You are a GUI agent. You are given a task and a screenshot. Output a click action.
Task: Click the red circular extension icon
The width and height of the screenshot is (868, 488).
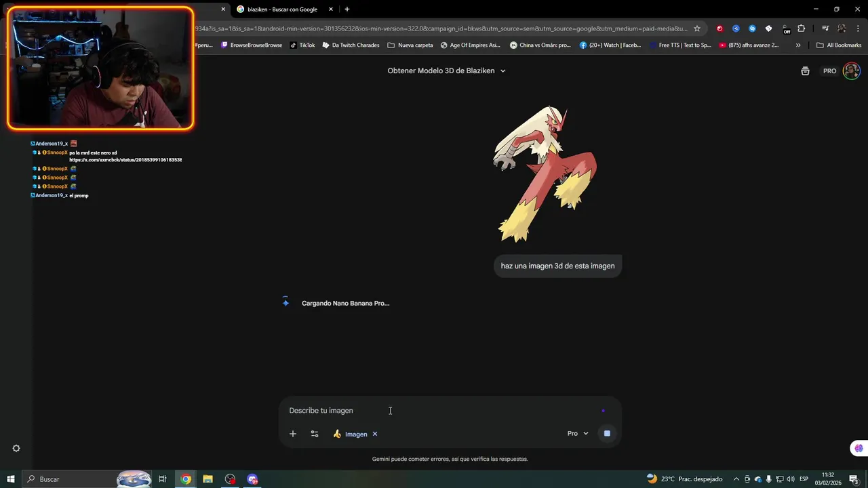[x=719, y=28]
